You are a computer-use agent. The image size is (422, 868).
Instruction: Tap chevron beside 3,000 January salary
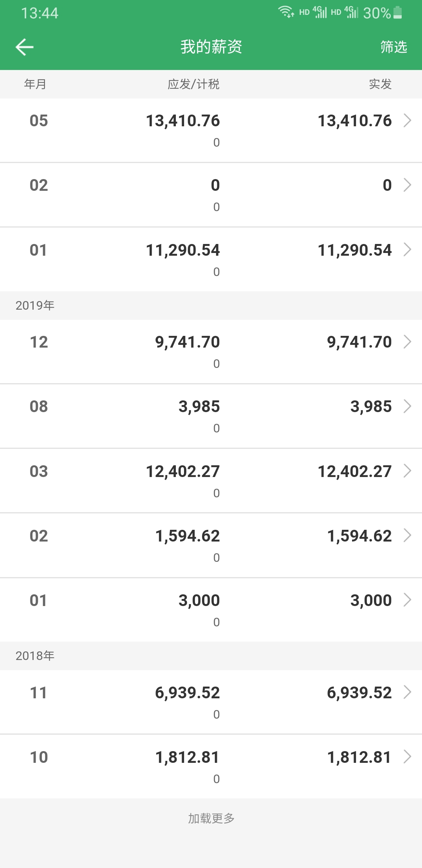[x=407, y=600]
